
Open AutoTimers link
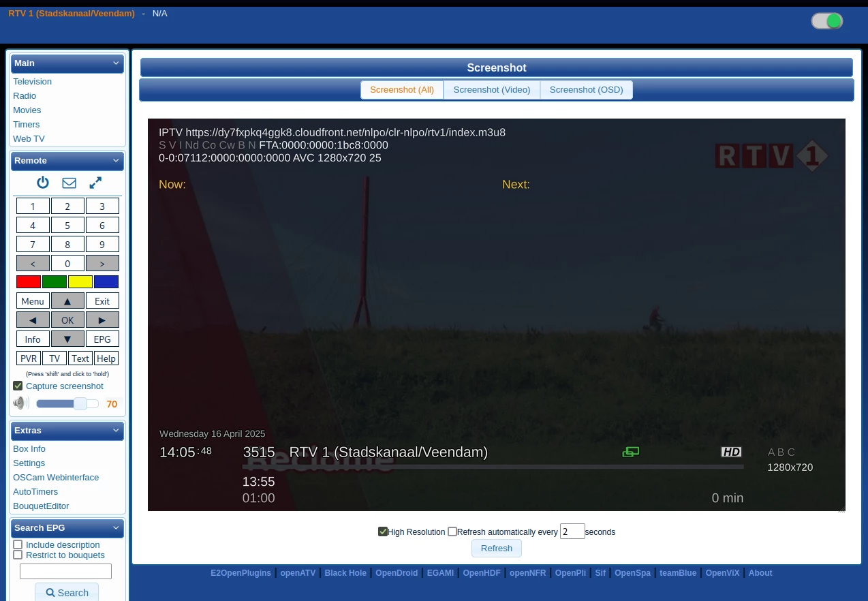click(x=35, y=492)
